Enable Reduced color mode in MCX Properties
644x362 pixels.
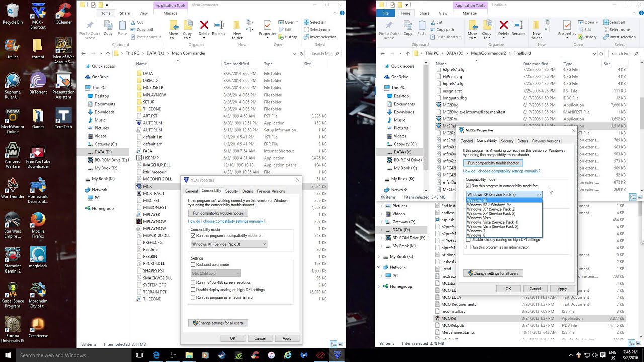pos(193,264)
